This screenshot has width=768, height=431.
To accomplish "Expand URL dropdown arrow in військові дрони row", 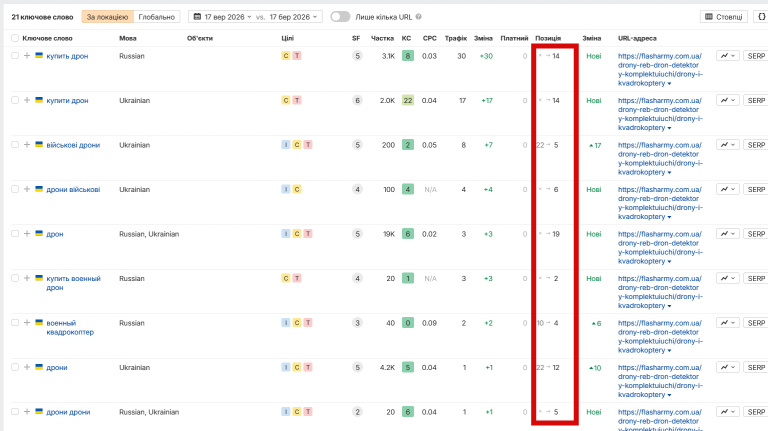I will coord(669,173).
